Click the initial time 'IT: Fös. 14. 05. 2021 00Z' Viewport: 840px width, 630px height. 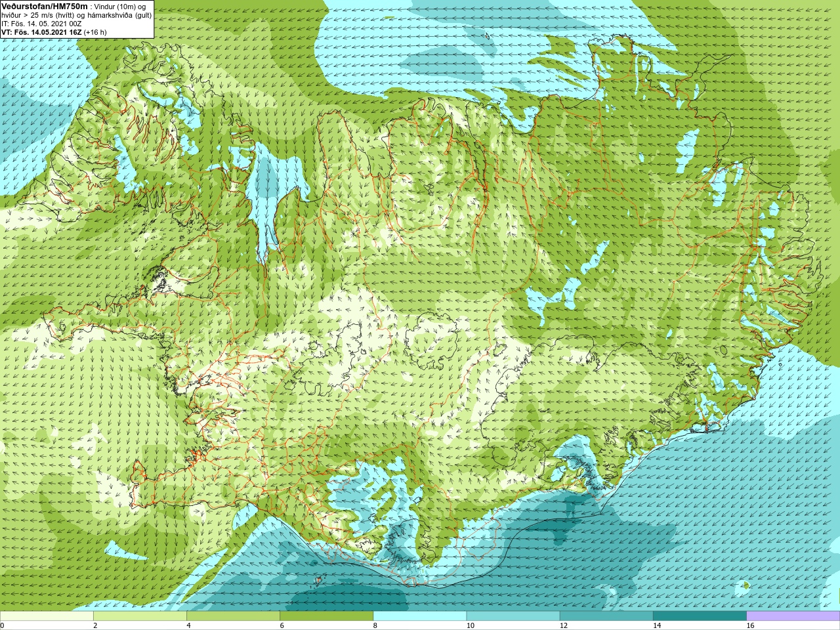point(41,24)
